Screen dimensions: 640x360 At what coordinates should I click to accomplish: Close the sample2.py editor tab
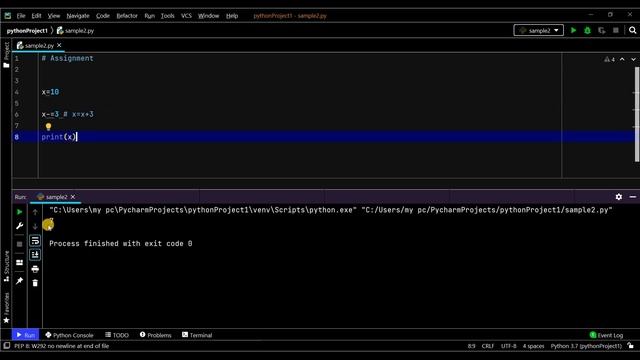[59, 45]
